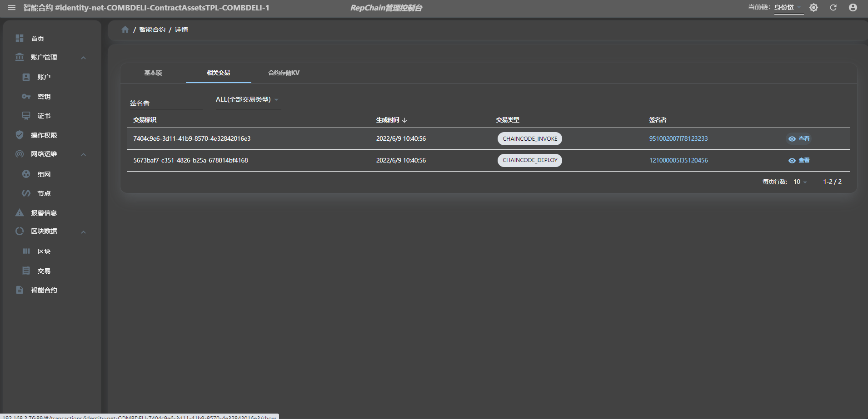The image size is (868, 419).
Task: Click the 签名者 column header
Action: click(x=658, y=120)
